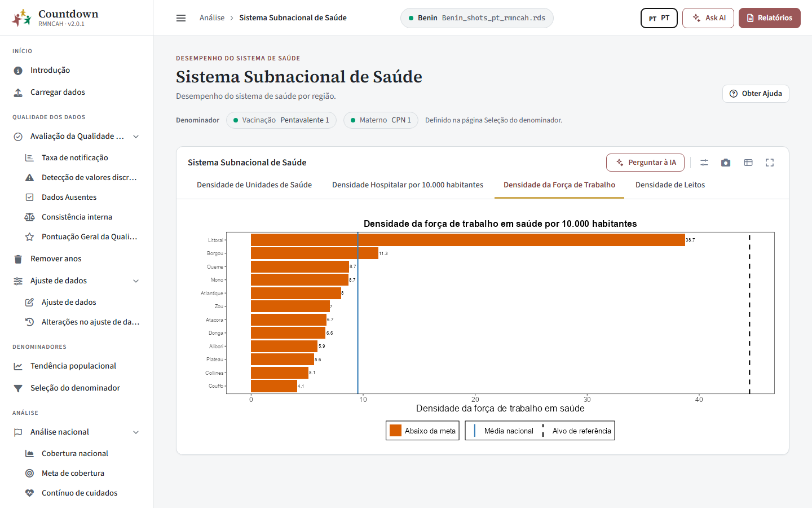Click Meta de cobertura target icon
Screen dimensions: 812x508
point(29,474)
